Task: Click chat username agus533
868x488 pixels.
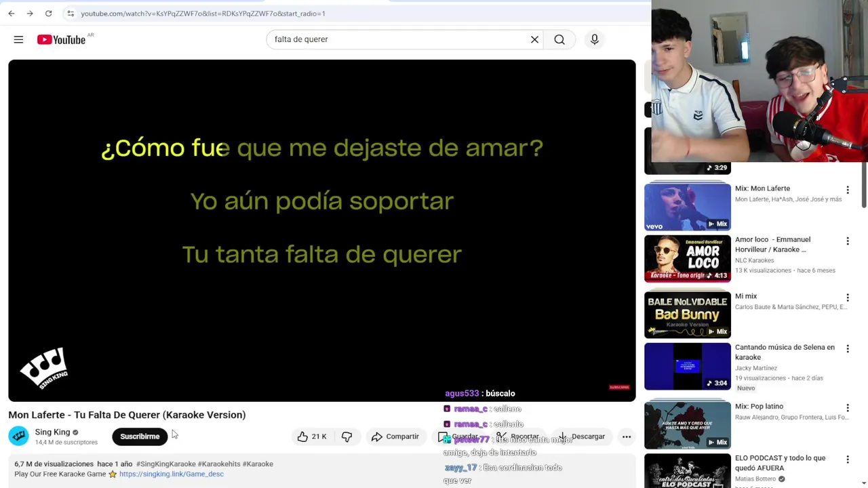Action: click(x=462, y=393)
